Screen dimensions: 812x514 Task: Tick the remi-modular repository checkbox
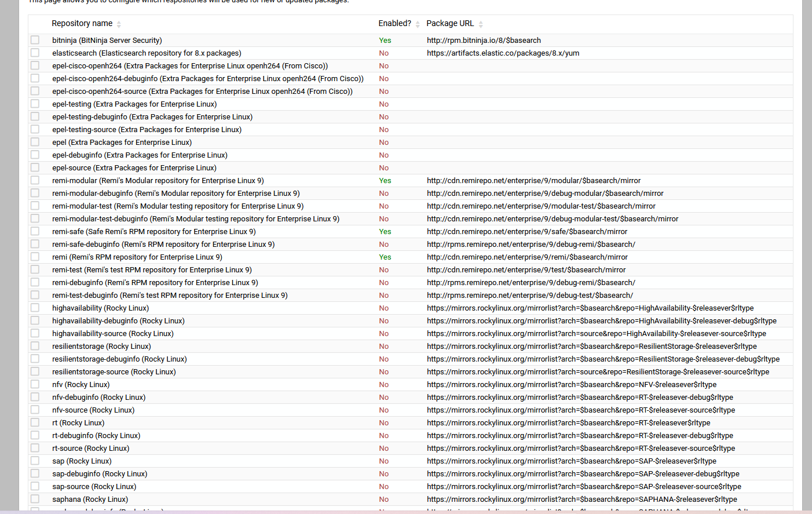pos(35,180)
